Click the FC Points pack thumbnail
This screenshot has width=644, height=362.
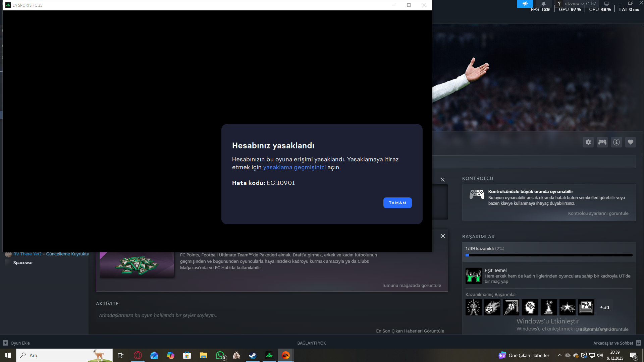pos(137,264)
